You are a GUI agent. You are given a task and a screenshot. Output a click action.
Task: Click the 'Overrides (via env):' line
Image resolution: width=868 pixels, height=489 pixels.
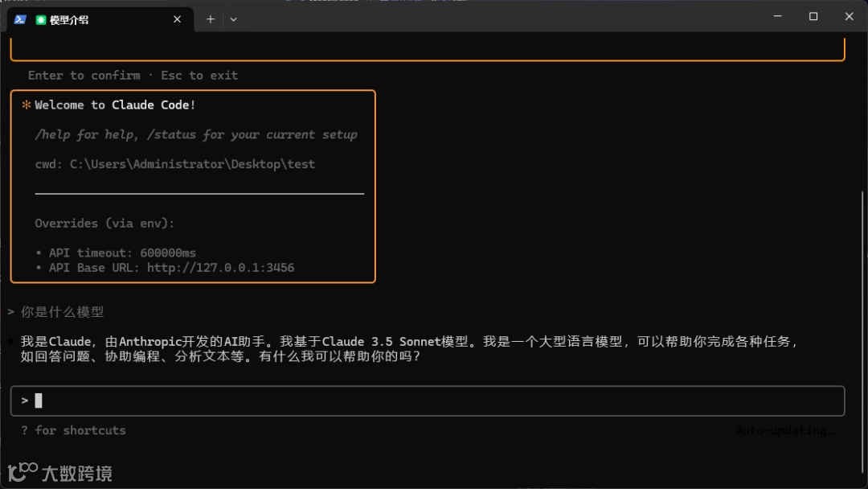104,223
